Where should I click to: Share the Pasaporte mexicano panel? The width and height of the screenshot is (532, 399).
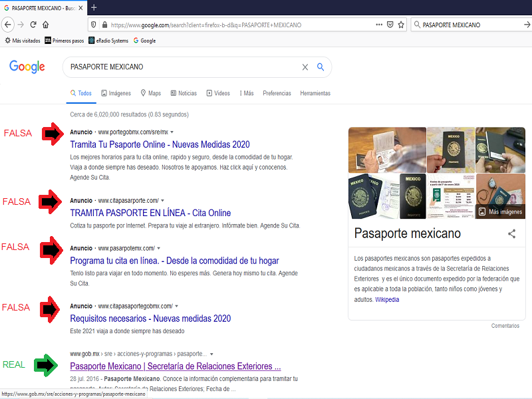pyautogui.click(x=511, y=234)
